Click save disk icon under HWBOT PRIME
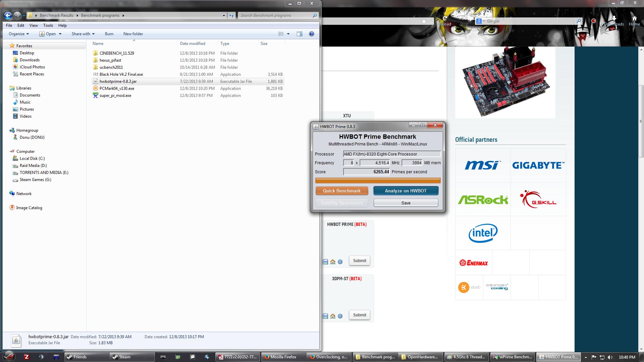 325,262
